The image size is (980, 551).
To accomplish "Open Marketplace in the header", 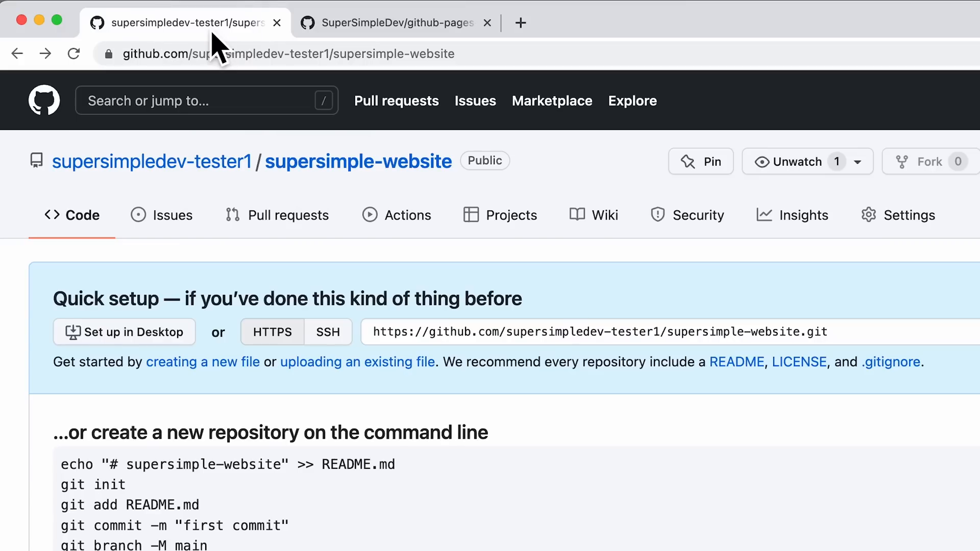I will [552, 101].
